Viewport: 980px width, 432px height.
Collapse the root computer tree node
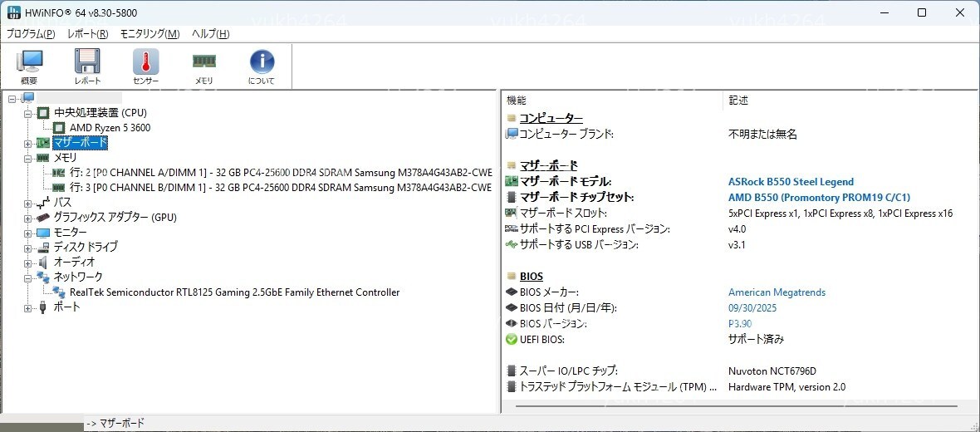(x=12, y=98)
